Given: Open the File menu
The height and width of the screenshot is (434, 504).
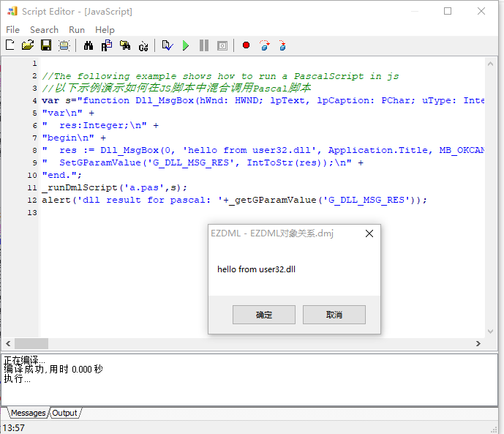Looking at the screenshot, I should coord(13,30).
